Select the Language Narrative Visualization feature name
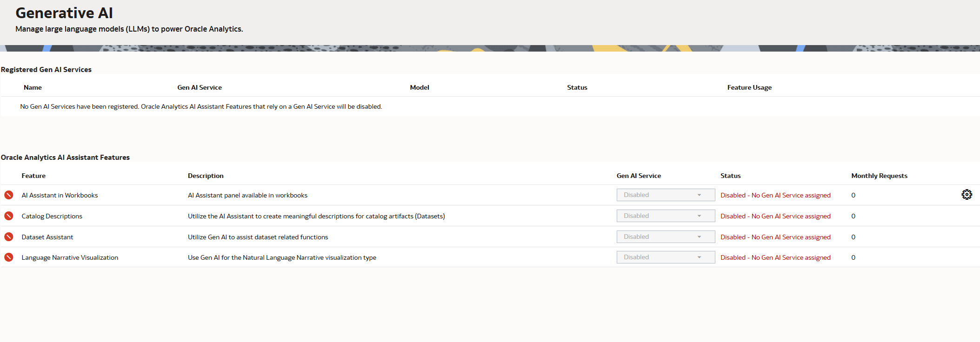 tap(70, 257)
